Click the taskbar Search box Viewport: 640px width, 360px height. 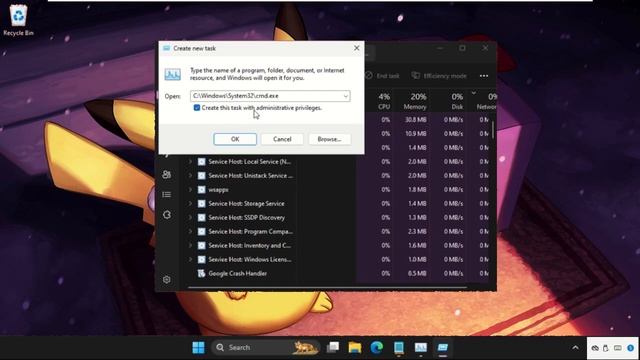coord(266,347)
